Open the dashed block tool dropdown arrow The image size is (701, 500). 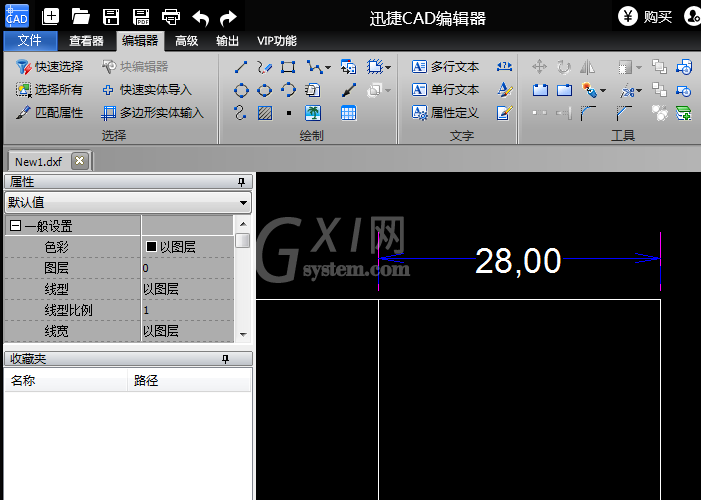[388, 68]
